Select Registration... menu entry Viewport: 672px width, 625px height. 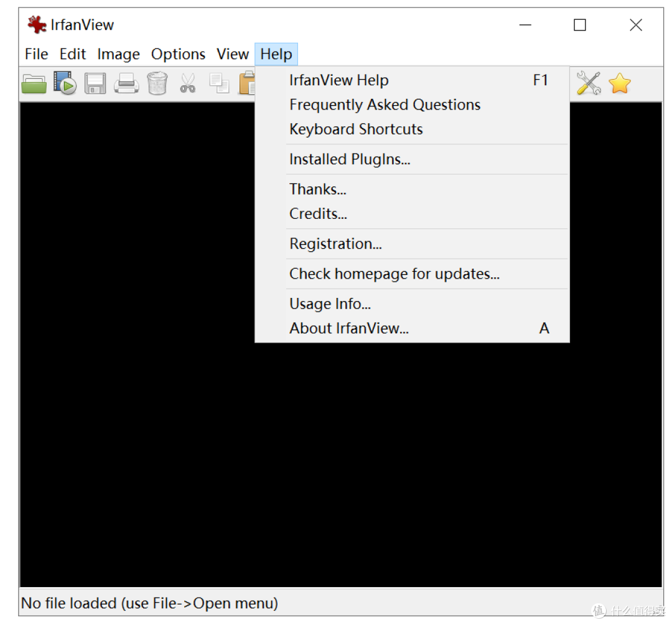412,243
